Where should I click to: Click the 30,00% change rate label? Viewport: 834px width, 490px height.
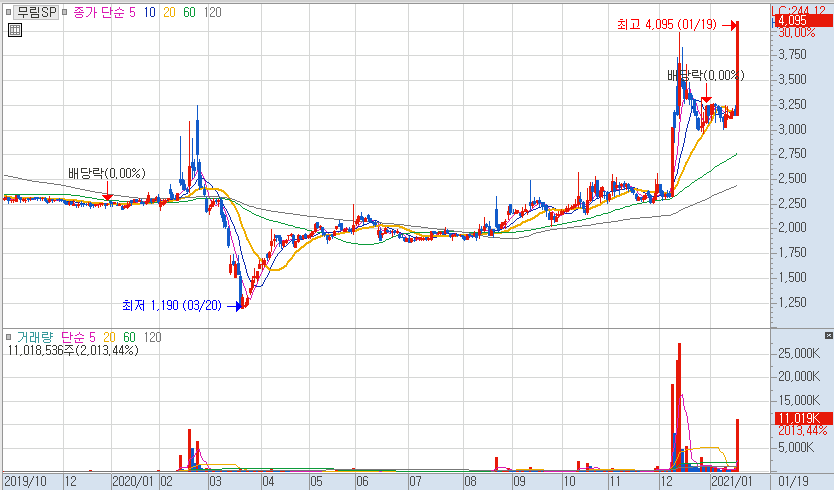(x=797, y=33)
